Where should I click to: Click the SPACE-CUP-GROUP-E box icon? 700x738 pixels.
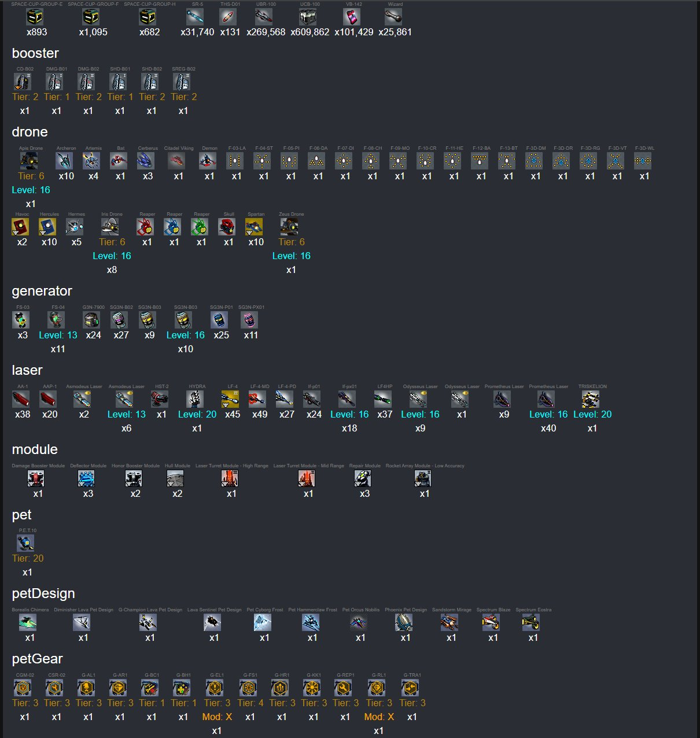tap(35, 17)
